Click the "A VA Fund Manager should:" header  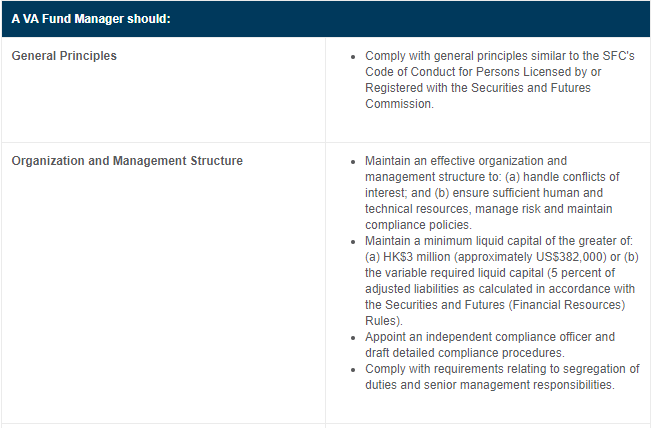click(x=91, y=19)
